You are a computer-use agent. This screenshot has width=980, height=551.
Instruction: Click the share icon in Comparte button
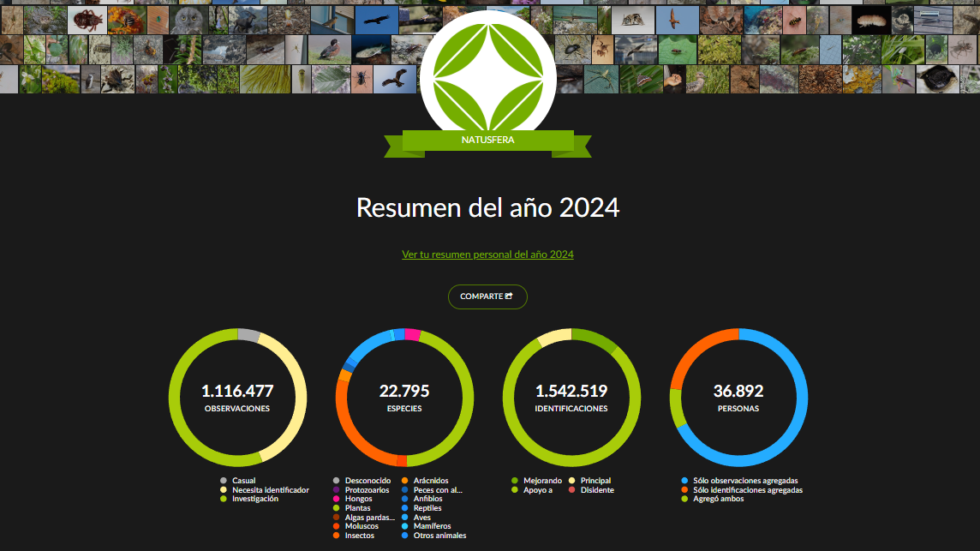509,296
